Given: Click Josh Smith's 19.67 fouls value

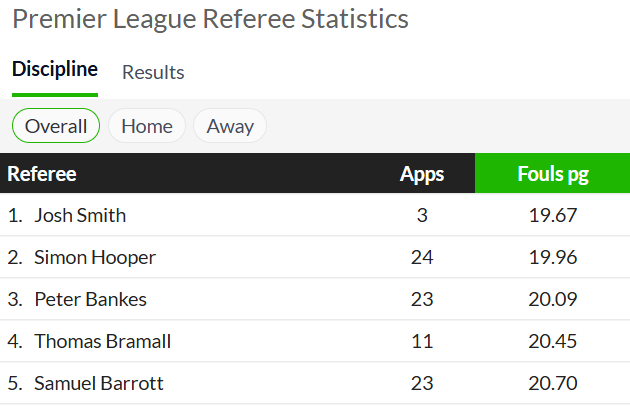Looking at the screenshot, I should pyautogui.click(x=553, y=215).
